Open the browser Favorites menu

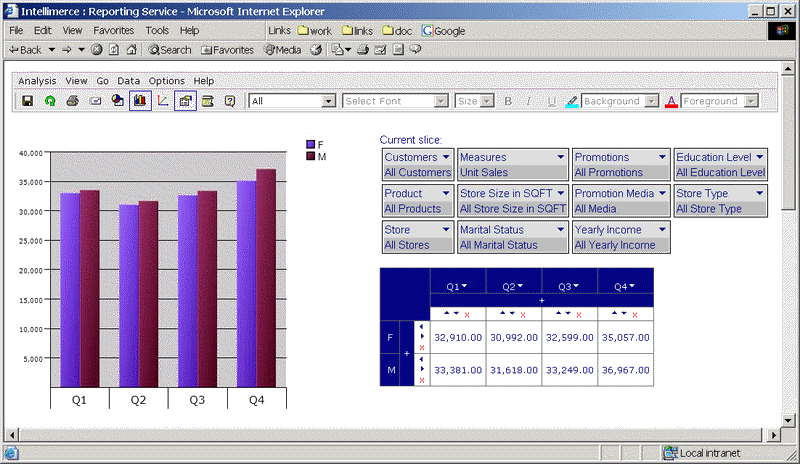113,31
